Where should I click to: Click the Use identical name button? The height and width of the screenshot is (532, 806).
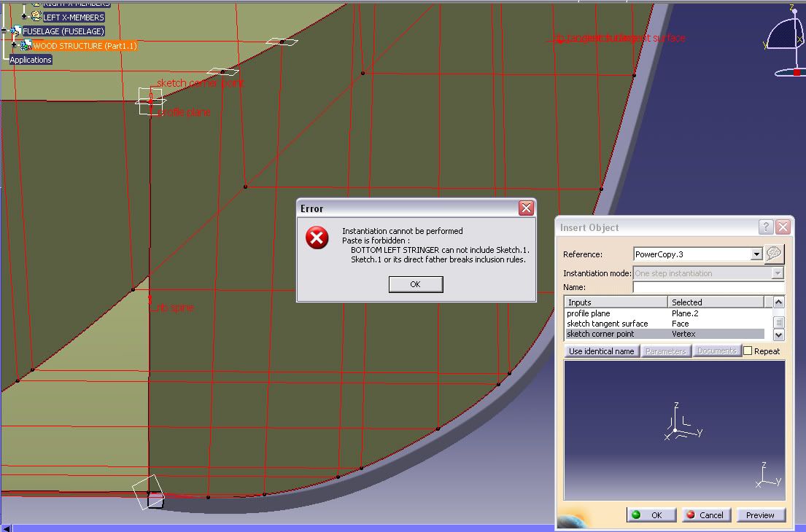[x=601, y=351]
